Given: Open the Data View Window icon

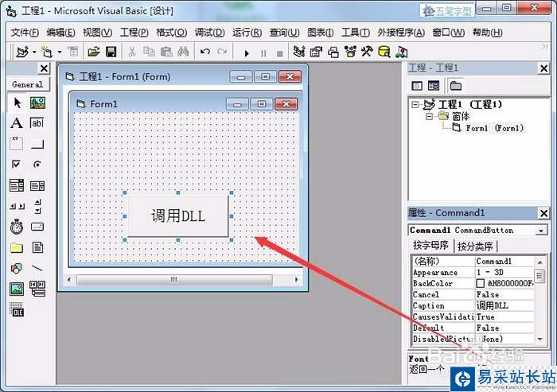Looking at the screenshot, I should pyautogui.click(x=384, y=52).
